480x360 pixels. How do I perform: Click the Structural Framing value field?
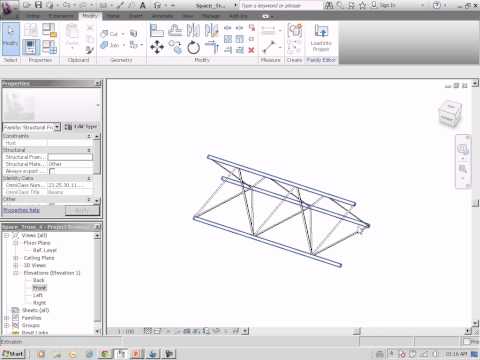click(x=70, y=157)
